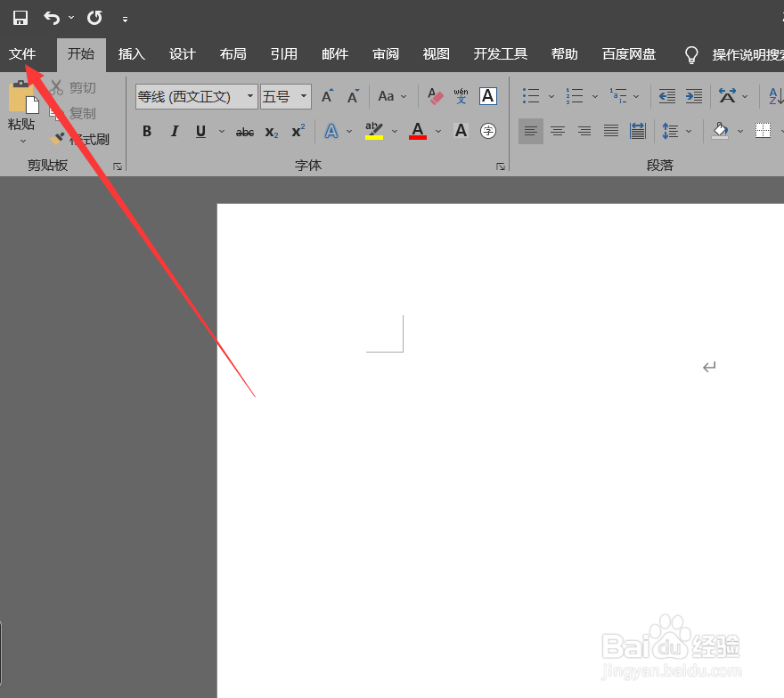Click the Save icon in quick access toolbar
The width and height of the screenshot is (784, 698).
(20, 18)
